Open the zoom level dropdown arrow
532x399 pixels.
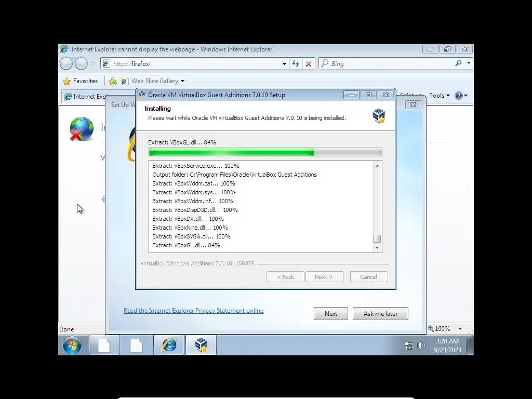coord(460,329)
